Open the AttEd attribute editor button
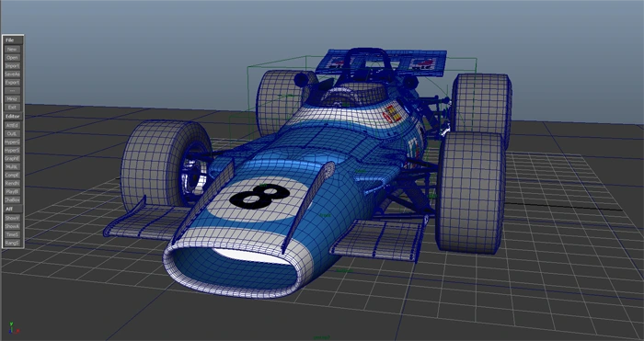This screenshot has height=341, width=644. click(12, 125)
